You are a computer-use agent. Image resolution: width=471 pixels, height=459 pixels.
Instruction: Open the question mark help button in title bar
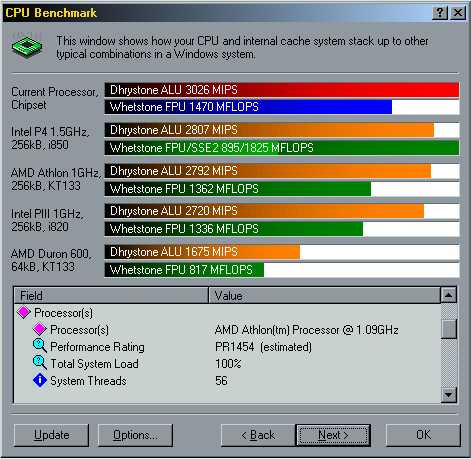(439, 13)
